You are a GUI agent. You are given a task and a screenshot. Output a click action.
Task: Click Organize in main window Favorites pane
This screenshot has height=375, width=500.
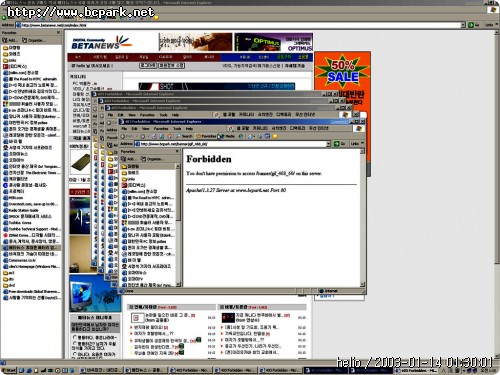pyautogui.click(x=34, y=40)
